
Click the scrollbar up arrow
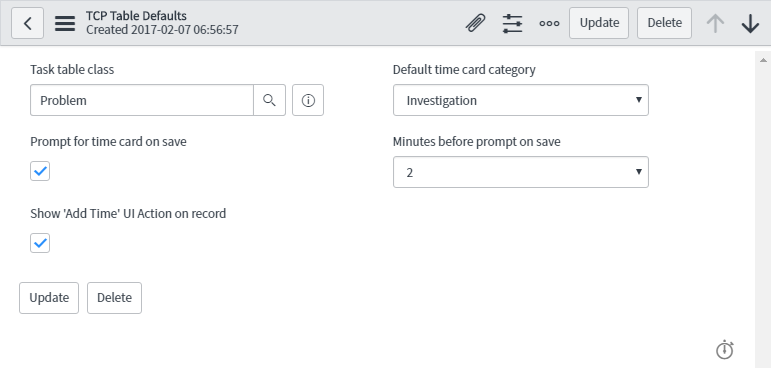click(763, 60)
